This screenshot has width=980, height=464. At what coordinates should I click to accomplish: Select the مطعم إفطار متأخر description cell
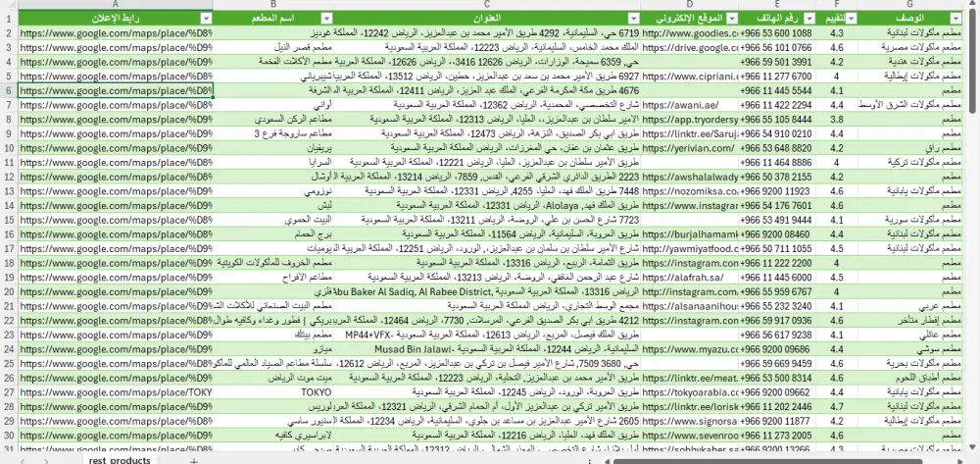click(x=909, y=320)
